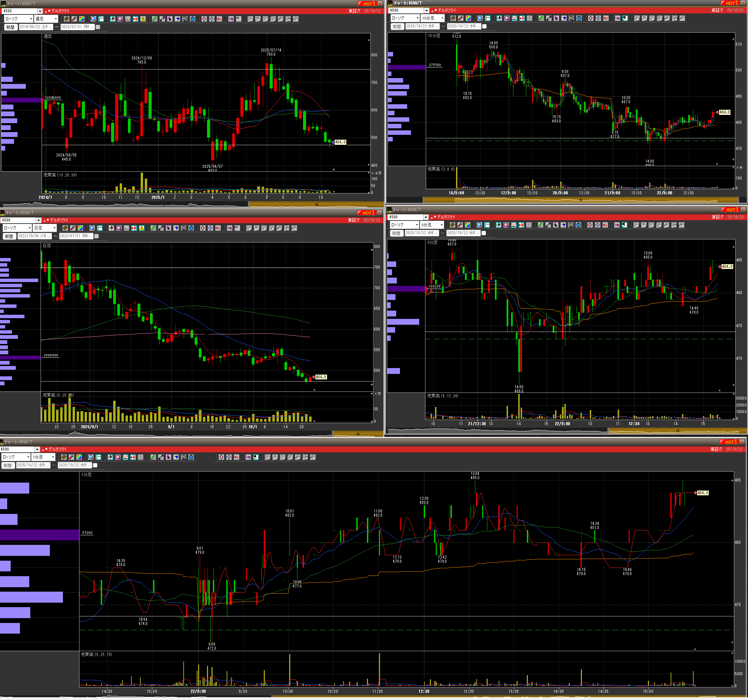
Task: Toggle period checkbox in 5-minute chart
Action: click(484, 233)
